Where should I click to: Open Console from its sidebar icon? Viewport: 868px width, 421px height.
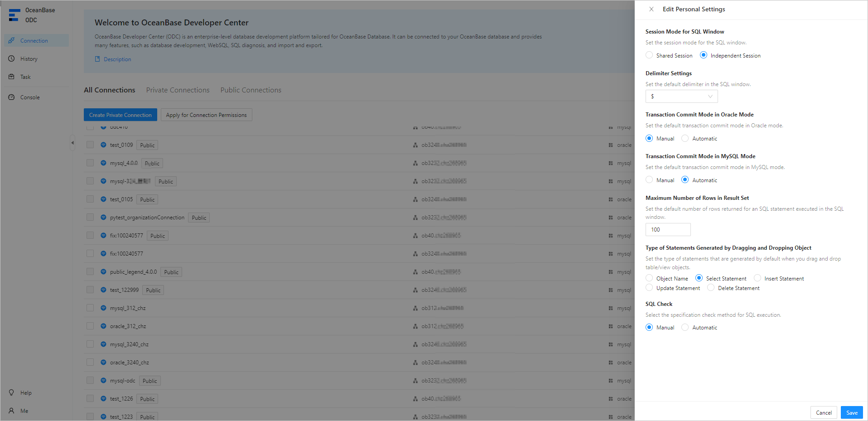click(x=12, y=97)
